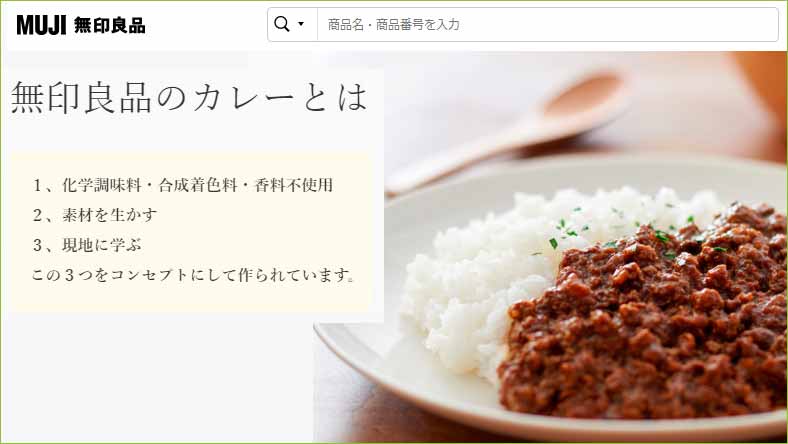This screenshot has height=444, width=788.
Task: Click the wooden spoon in the background
Action: (508, 132)
